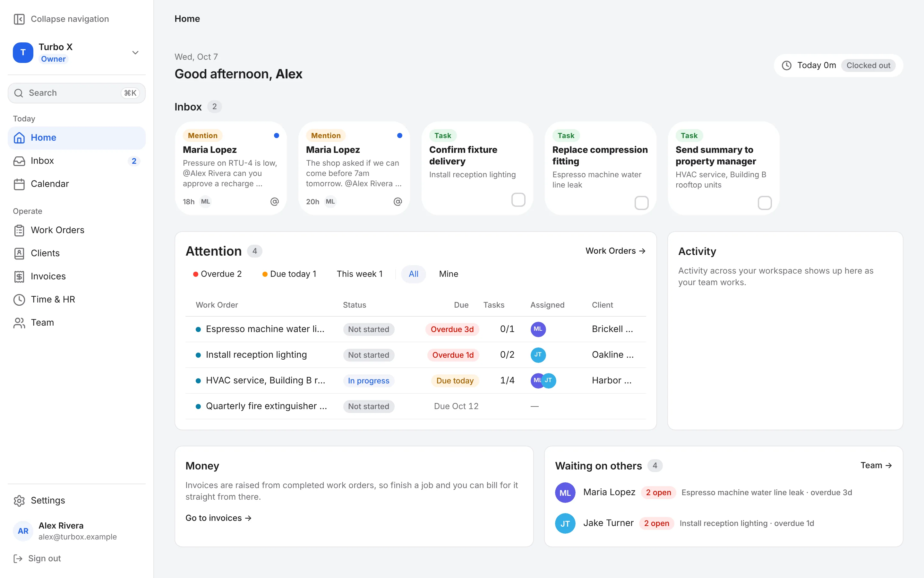Open the Inbox sidebar item
924x578 pixels.
(x=76, y=161)
